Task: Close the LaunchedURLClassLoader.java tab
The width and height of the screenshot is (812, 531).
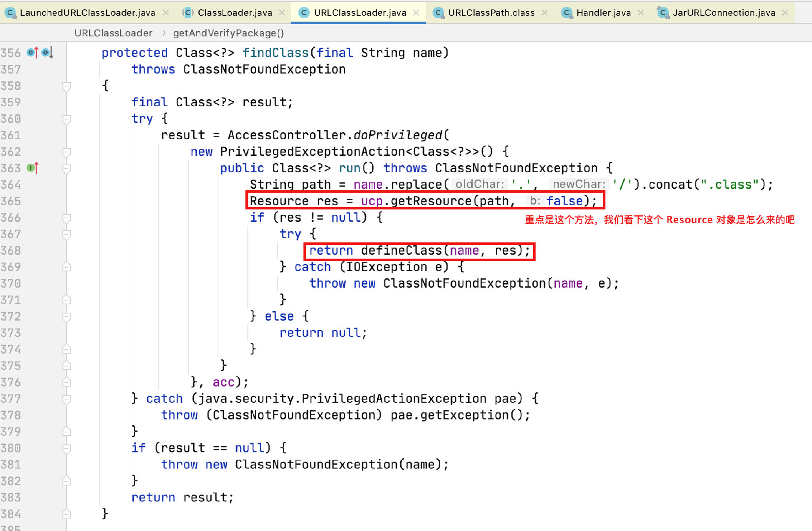Action: coord(166,13)
